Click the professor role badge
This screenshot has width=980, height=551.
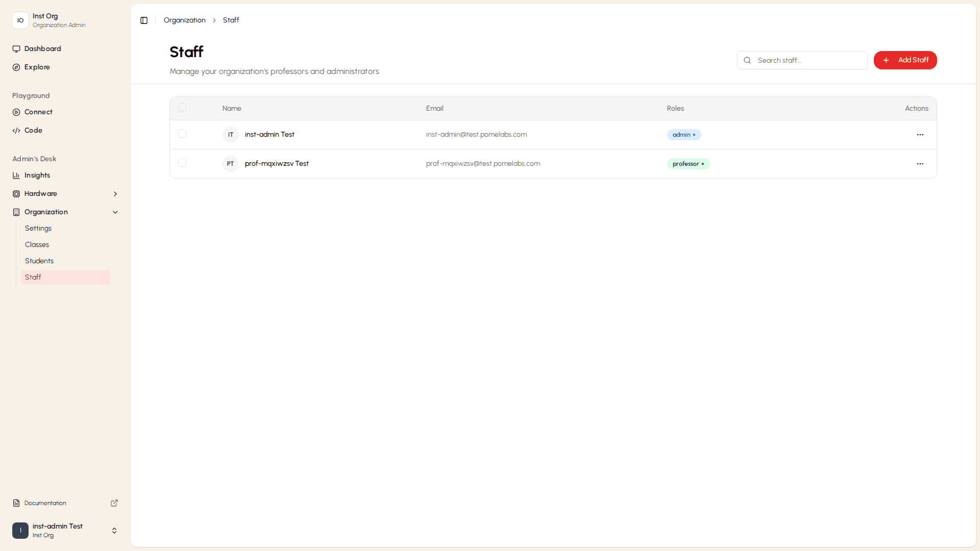click(x=688, y=164)
